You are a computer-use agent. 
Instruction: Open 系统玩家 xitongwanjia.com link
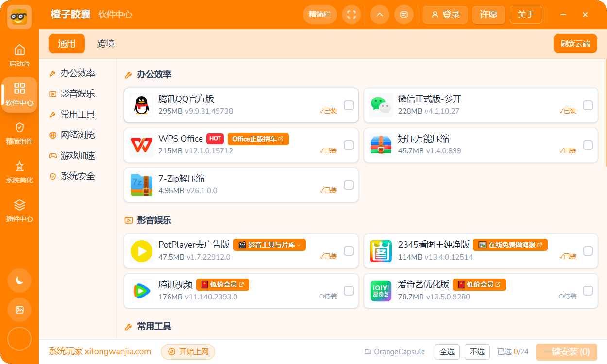pos(100,351)
